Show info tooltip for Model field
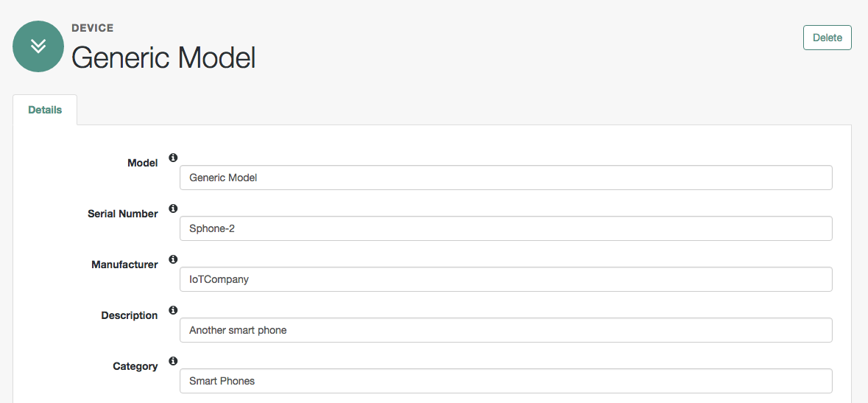Screen dimensions: 868x403 tap(173, 158)
